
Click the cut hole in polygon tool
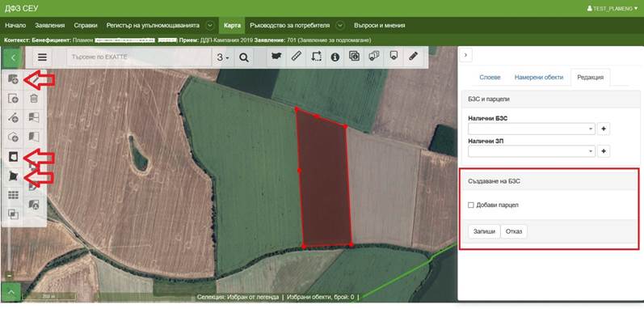click(14, 157)
